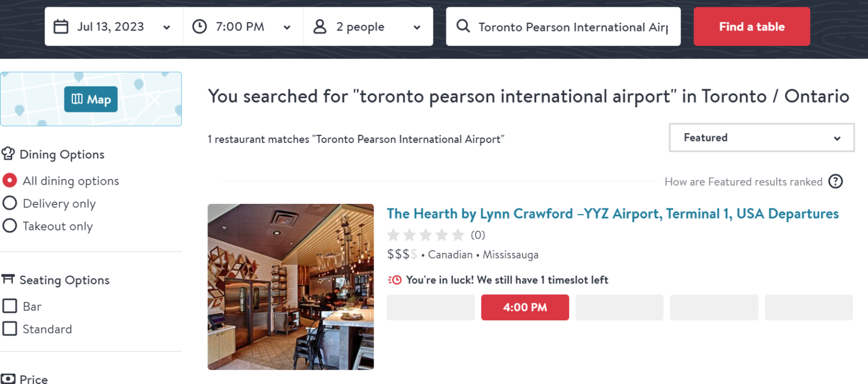
Task: Click the Seating Options table icon
Action: click(x=8, y=278)
